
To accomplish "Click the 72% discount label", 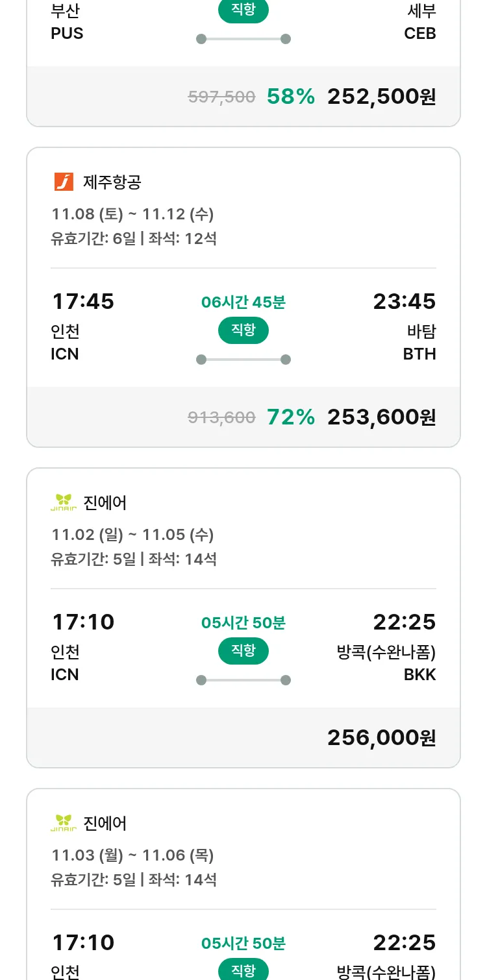I will [290, 417].
